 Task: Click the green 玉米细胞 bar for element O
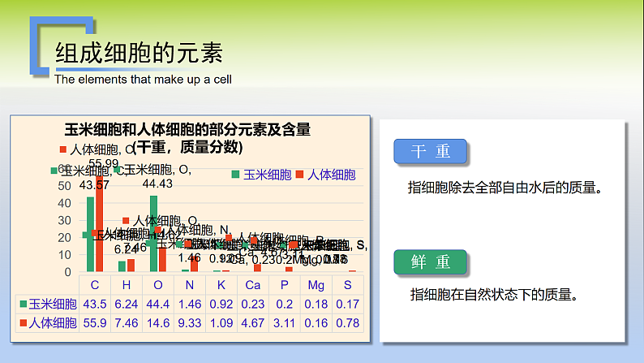pyautogui.click(x=153, y=234)
